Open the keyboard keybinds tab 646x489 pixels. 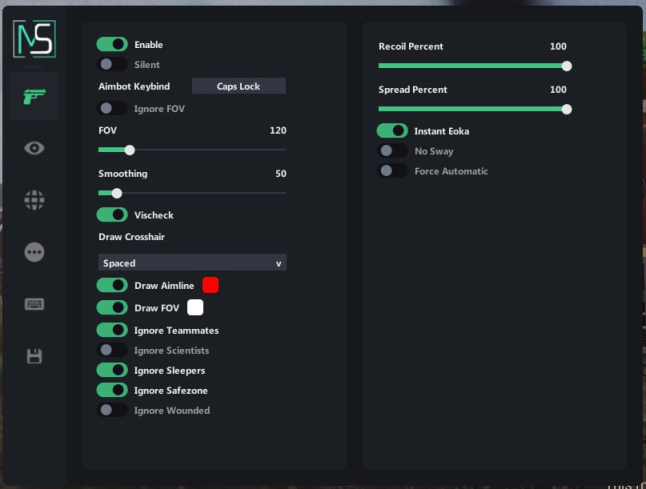click(x=34, y=304)
